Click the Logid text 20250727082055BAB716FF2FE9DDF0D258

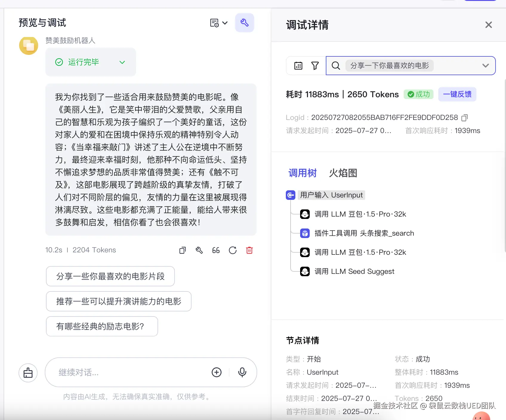pos(385,118)
